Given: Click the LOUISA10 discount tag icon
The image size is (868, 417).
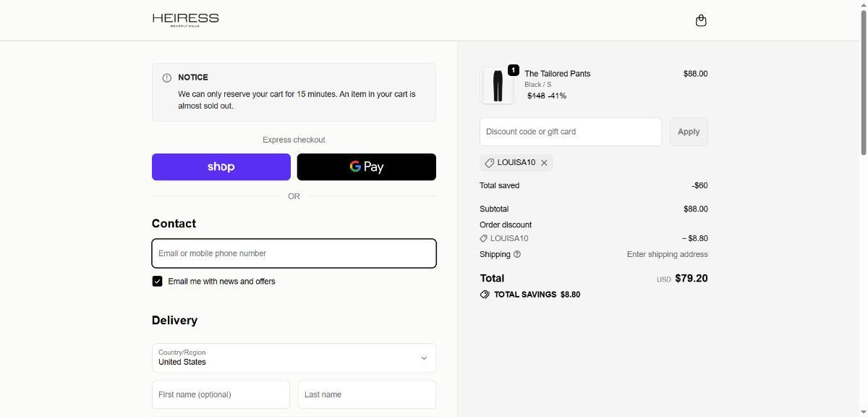Looking at the screenshot, I should click(490, 163).
